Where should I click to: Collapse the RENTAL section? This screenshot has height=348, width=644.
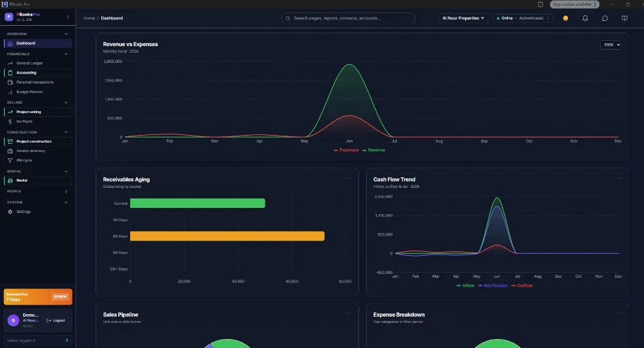click(x=66, y=171)
